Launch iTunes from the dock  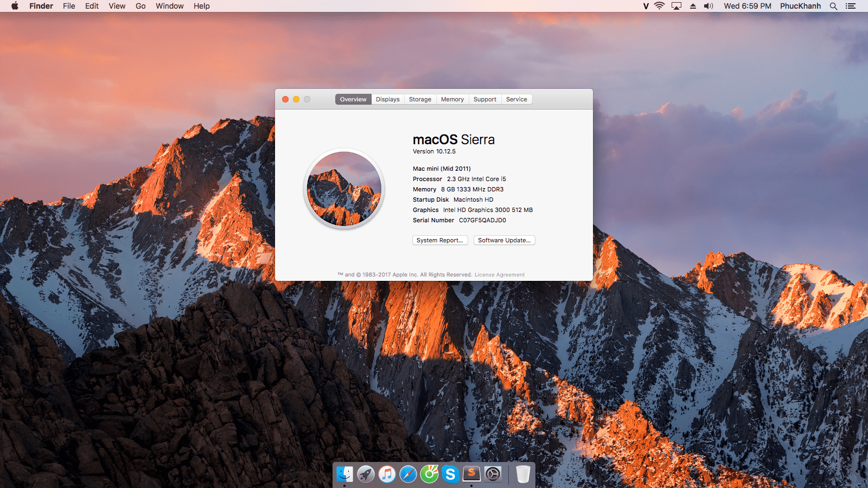click(387, 474)
